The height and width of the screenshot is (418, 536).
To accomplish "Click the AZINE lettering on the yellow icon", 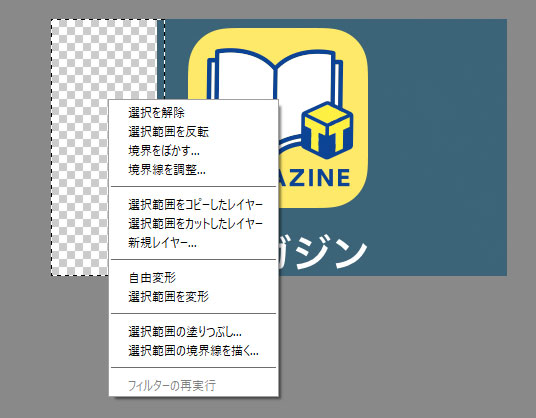I will [314, 177].
